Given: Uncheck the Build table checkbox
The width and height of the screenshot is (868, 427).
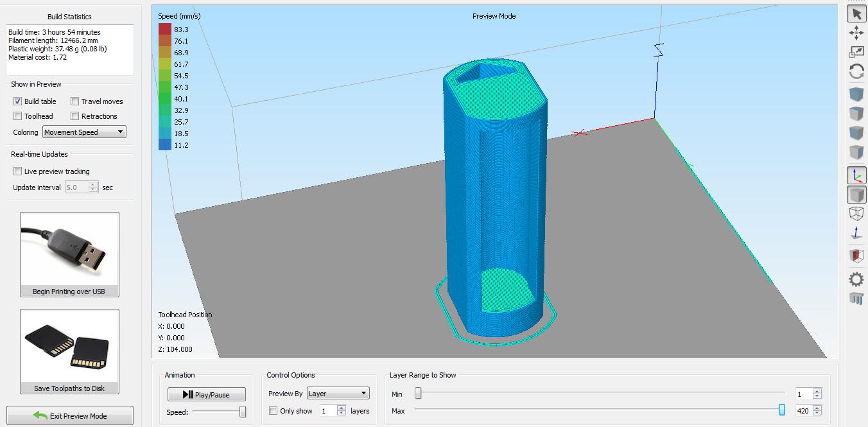Looking at the screenshot, I should [18, 101].
